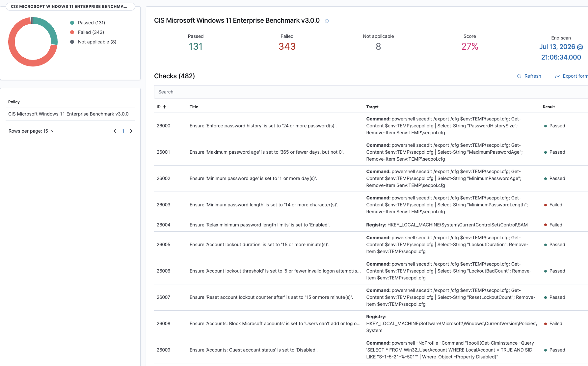
Task: Click the Refresh icon above checks table
Action: [x=519, y=76]
